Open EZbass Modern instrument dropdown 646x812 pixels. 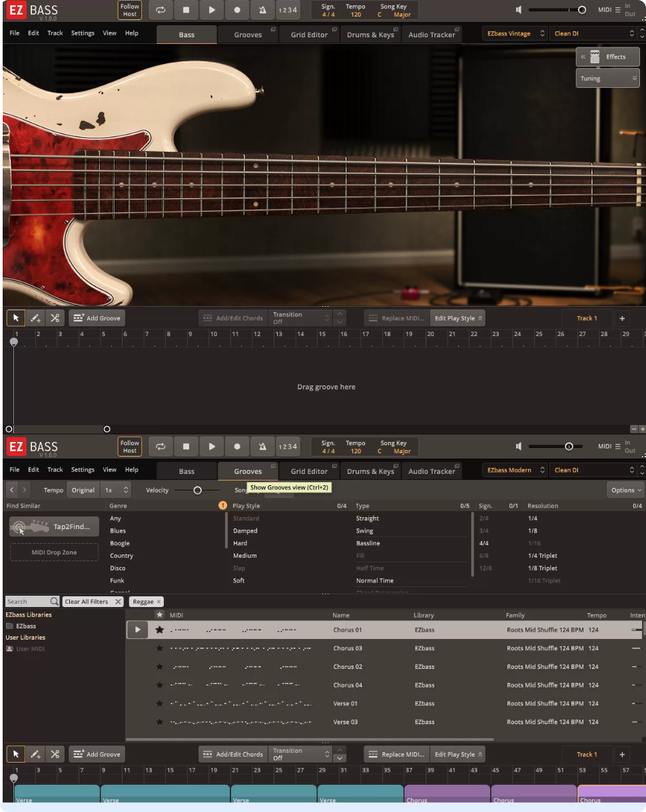[515, 470]
